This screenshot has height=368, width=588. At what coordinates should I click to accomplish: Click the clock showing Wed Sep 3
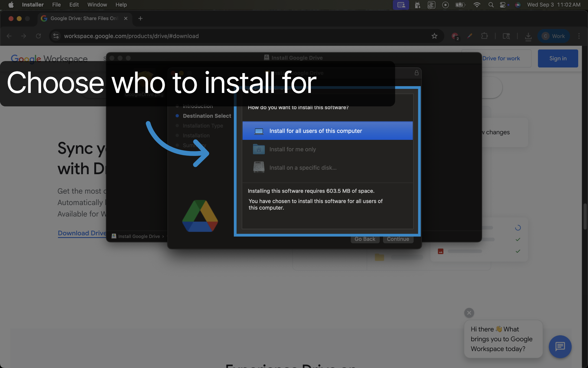pos(554,5)
